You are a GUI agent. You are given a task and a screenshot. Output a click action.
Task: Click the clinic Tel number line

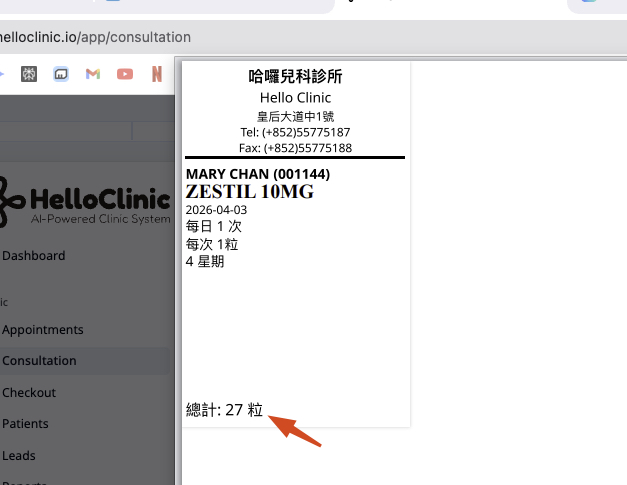(295, 132)
